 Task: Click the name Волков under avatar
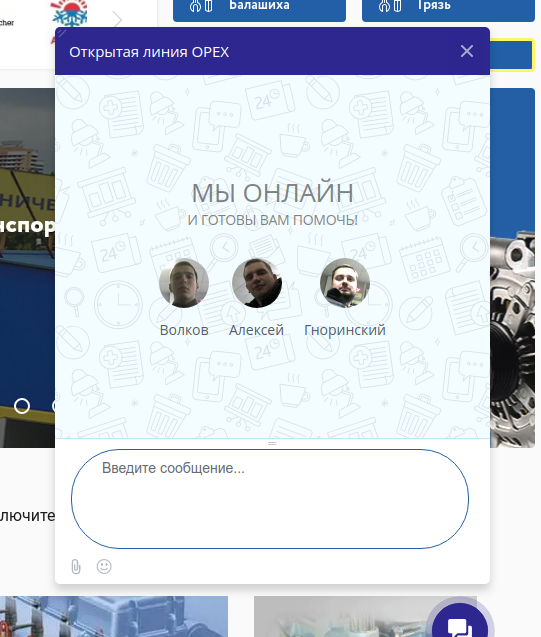184,330
